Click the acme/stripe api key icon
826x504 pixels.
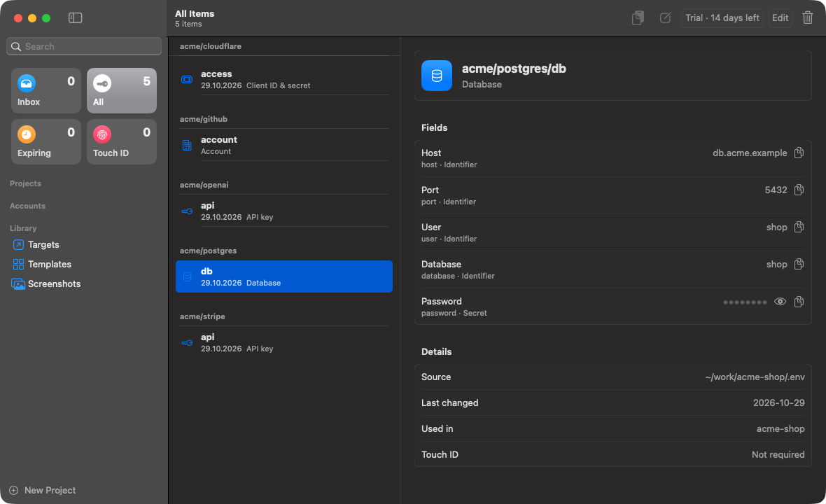click(187, 343)
